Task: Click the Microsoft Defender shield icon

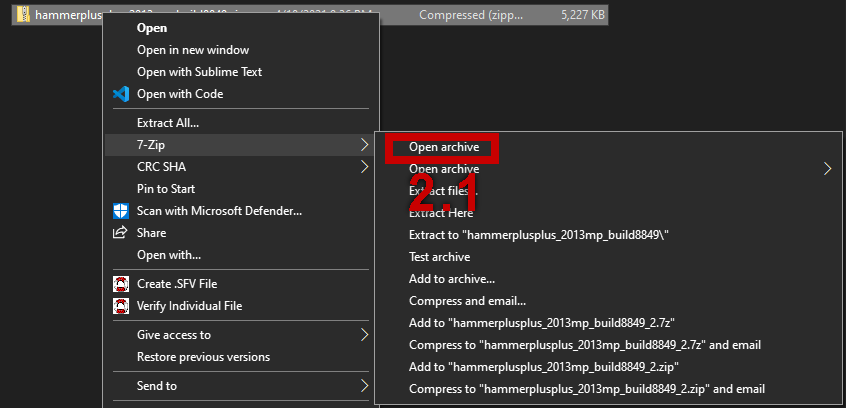Action: [x=121, y=211]
